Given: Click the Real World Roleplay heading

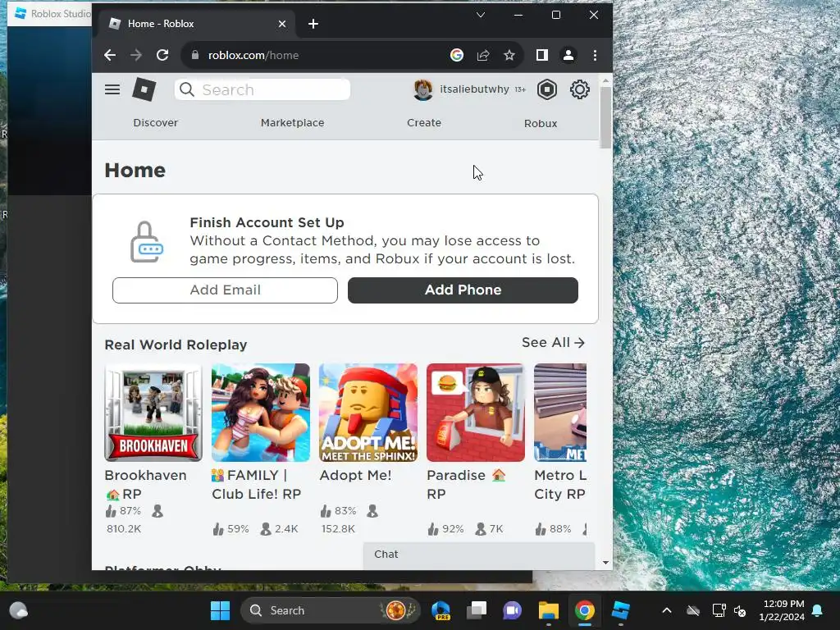Looking at the screenshot, I should [x=176, y=345].
